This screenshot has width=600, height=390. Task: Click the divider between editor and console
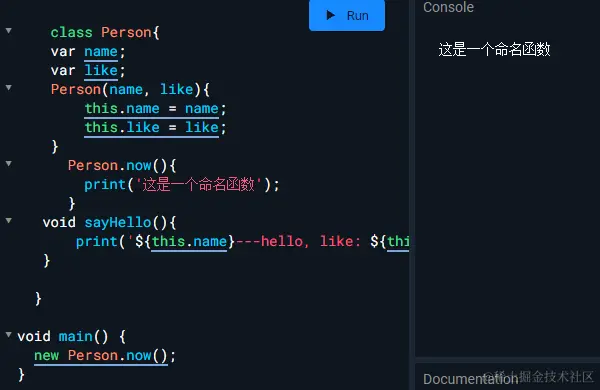click(x=412, y=195)
